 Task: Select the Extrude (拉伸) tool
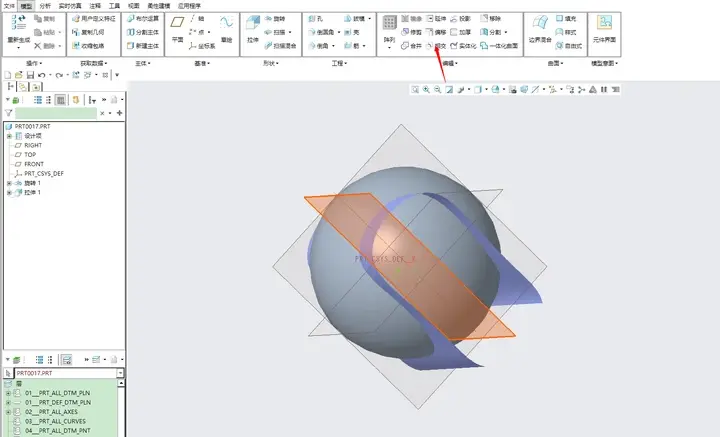pyautogui.click(x=253, y=28)
